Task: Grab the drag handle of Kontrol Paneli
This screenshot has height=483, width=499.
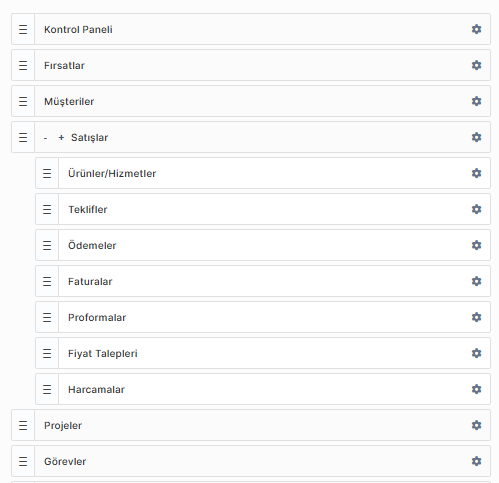Action: 23,29
